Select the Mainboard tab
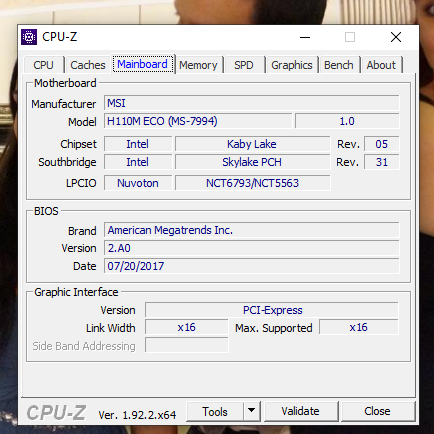This screenshot has height=434, width=434. 143,64
